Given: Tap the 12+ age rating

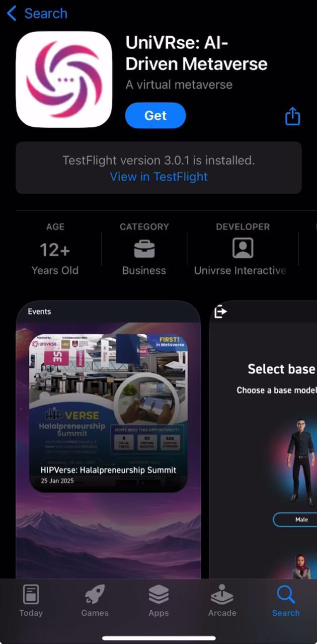Looking at the screenshot, I should [x=55, y=250].
